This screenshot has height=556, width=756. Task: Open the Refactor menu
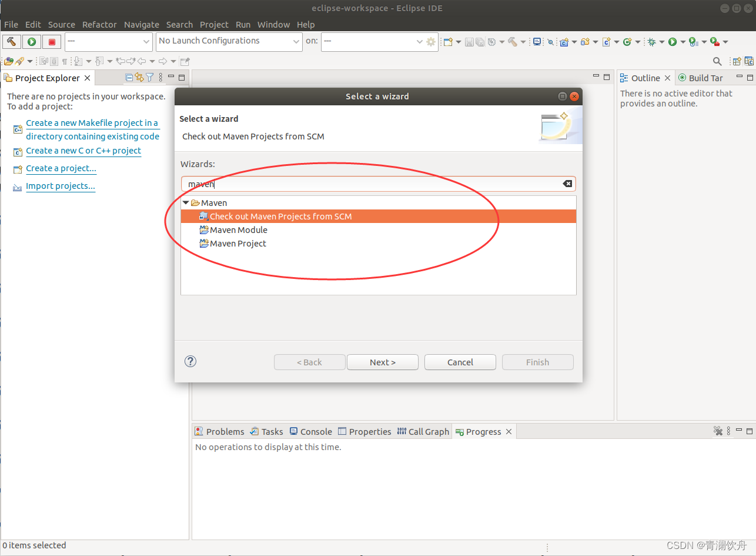[99, 25]
